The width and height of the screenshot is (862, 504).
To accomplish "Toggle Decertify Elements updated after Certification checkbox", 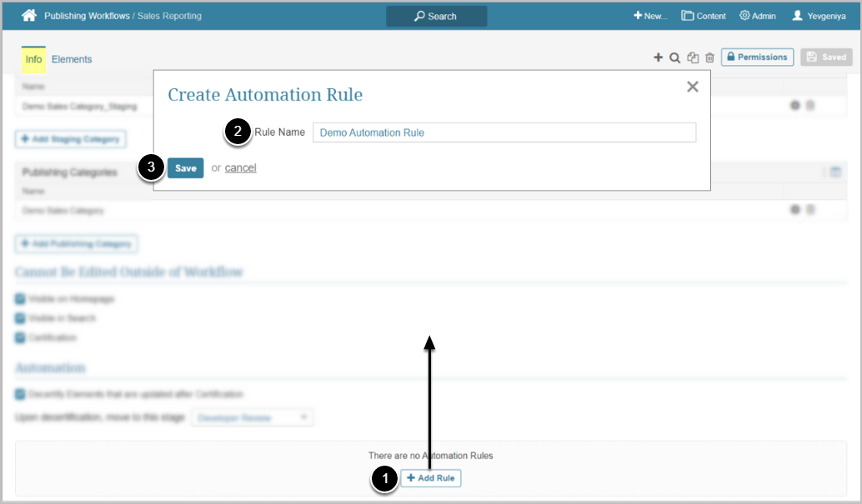I will 20,394.
